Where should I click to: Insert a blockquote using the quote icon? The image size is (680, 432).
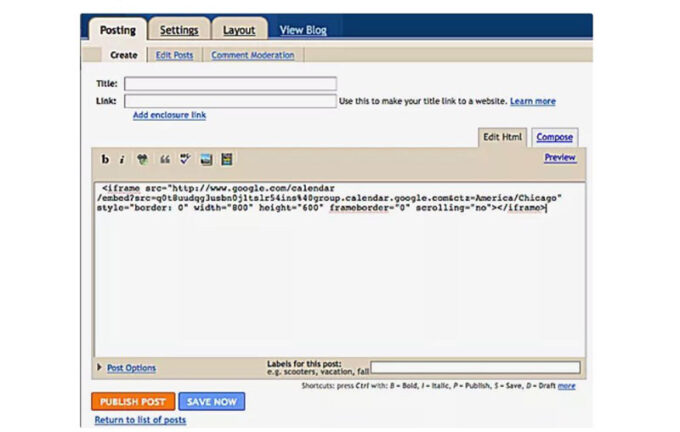click(165, 160)
